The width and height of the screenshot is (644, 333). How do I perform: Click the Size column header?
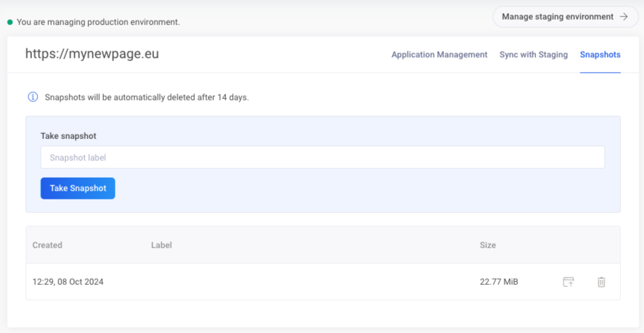488,245
